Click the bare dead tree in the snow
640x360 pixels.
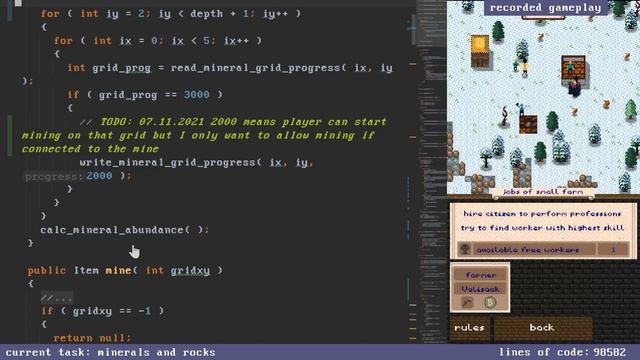coord(504,116)
